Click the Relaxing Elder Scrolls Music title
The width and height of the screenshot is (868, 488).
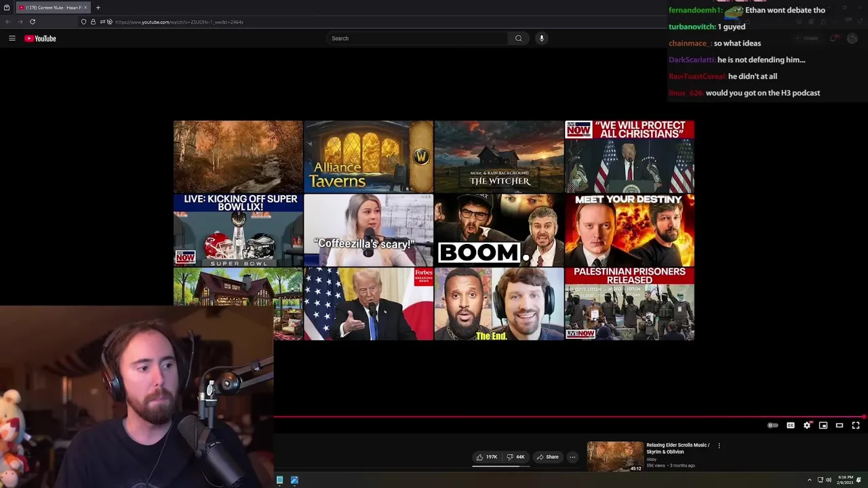(678, 449)
